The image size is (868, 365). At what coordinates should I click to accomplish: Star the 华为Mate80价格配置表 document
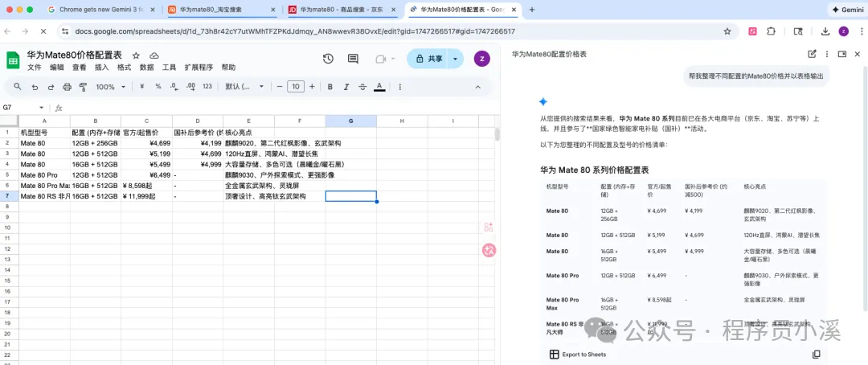point(136,55)
